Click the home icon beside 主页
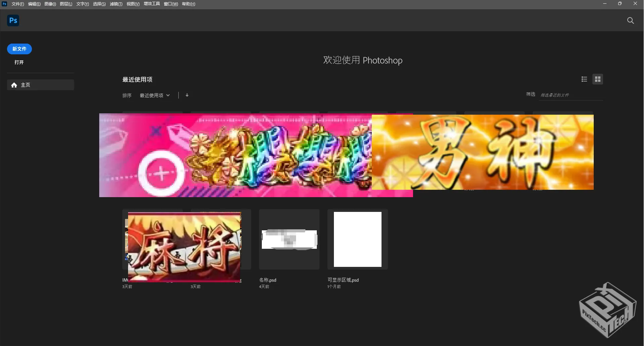This screenshot has width=644, height=346. 14,85
